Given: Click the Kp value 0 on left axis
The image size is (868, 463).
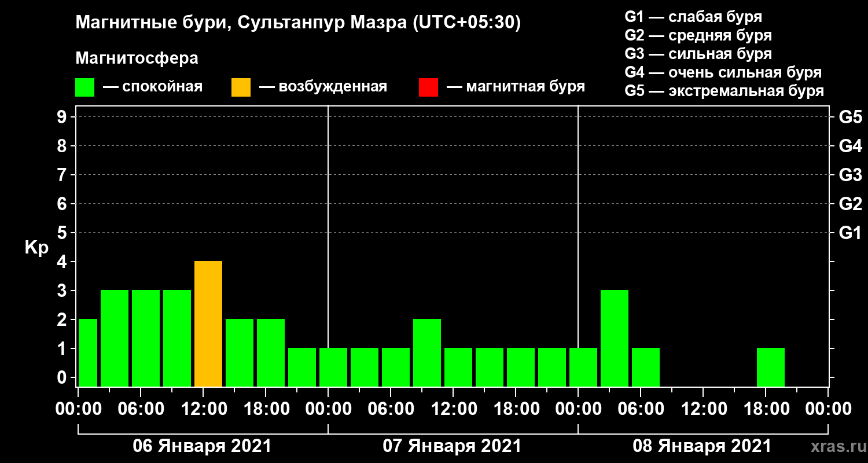Looking at the screenshot, I should point(63,378).
